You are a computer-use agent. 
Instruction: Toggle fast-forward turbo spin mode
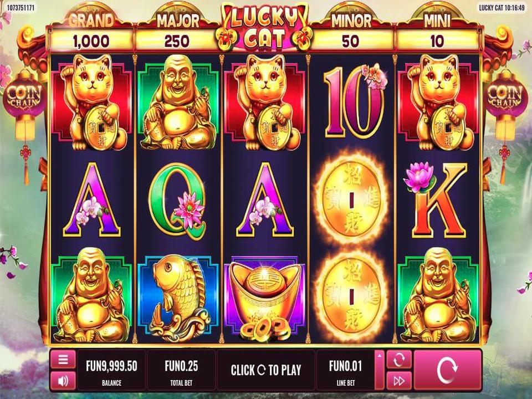[x=398, y=381]
